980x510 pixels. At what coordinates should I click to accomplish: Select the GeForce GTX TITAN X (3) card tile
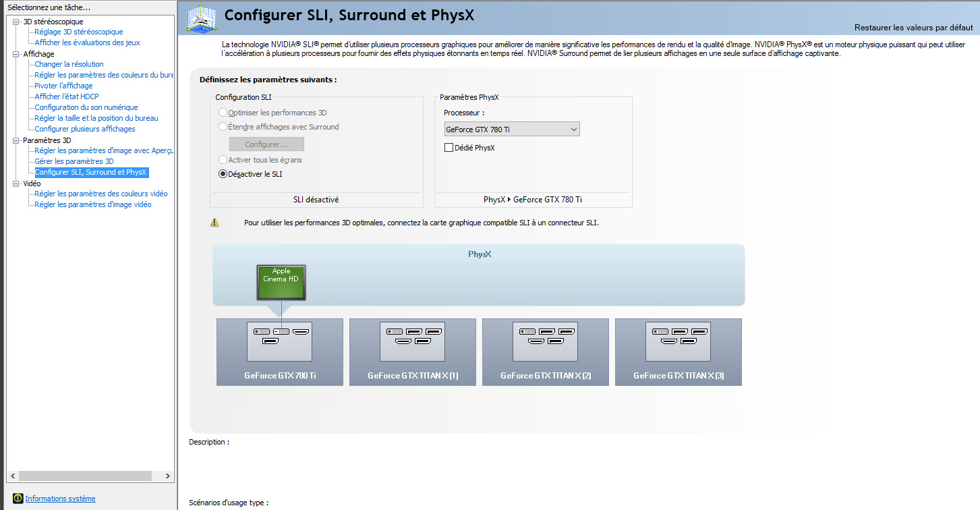[x=679, y=352]
